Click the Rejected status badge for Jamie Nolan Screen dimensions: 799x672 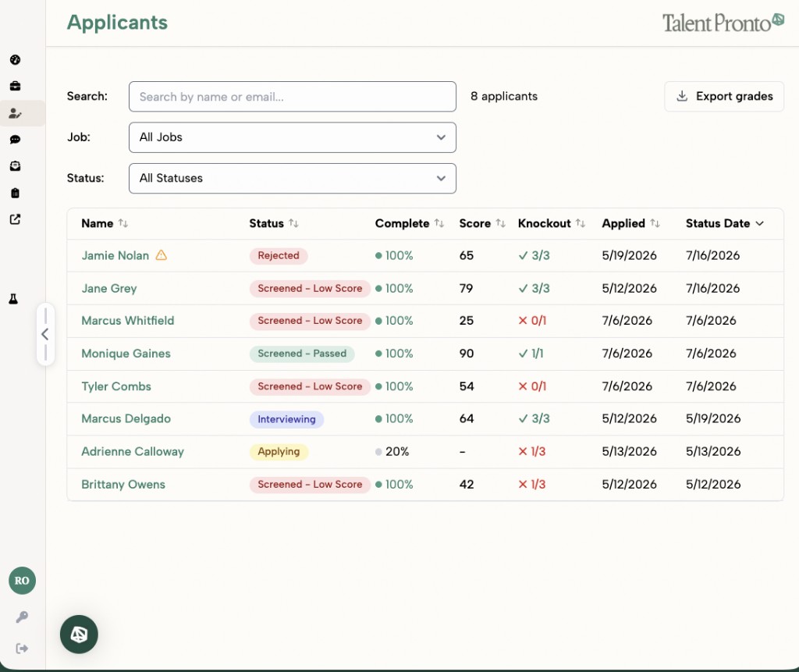tap(279, 255)
